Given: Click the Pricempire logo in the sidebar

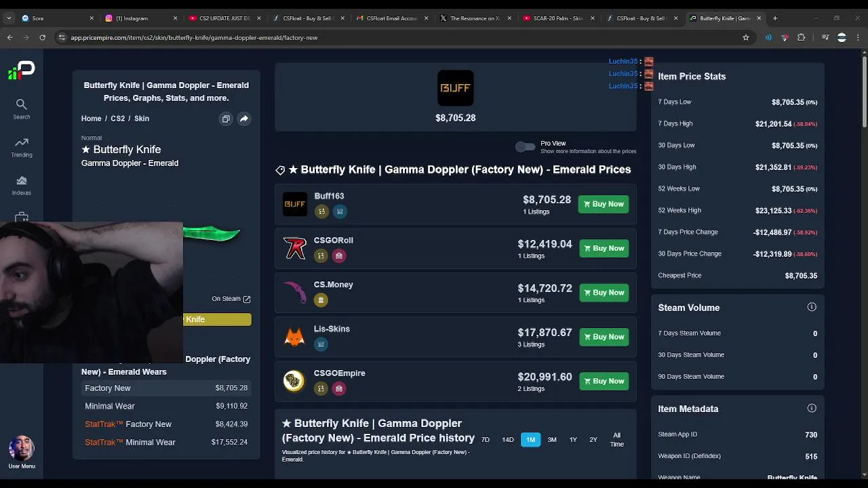Looking at the screenshot, I should pyautogui.click(x=21, y=69).
